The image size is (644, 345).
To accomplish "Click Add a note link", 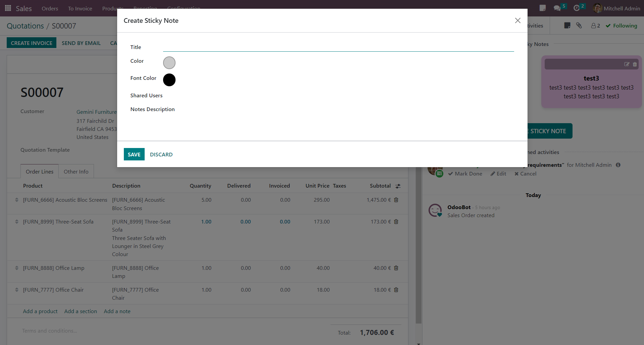I will point(117,311).
